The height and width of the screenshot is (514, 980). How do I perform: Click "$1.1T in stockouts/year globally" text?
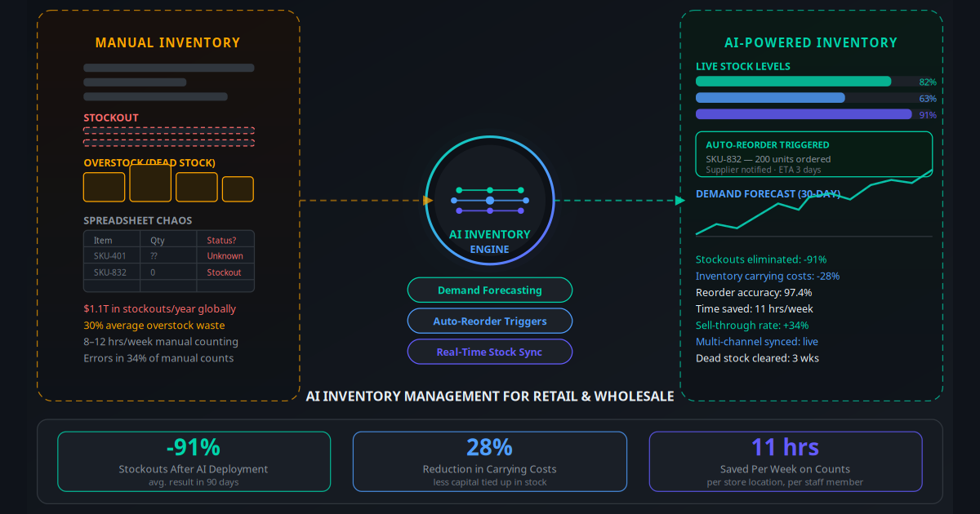(x=160, y=309)
